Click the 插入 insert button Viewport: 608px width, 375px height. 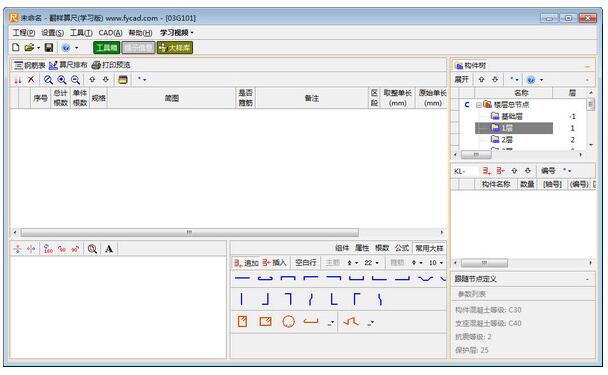[274, 263]
